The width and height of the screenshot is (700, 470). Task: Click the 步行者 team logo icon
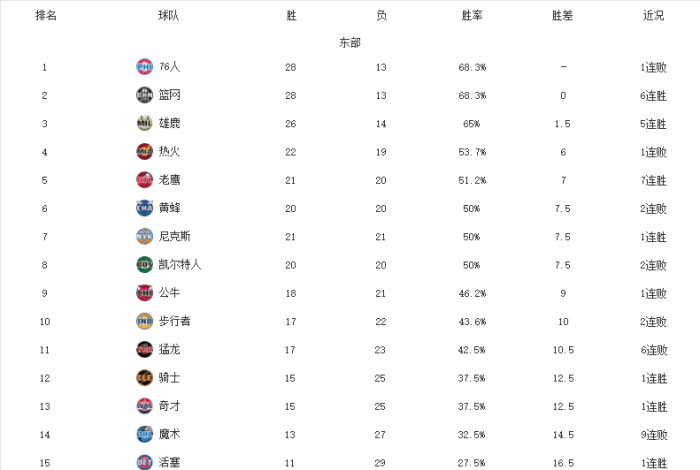pyautogui.click(x=144, y=321)
